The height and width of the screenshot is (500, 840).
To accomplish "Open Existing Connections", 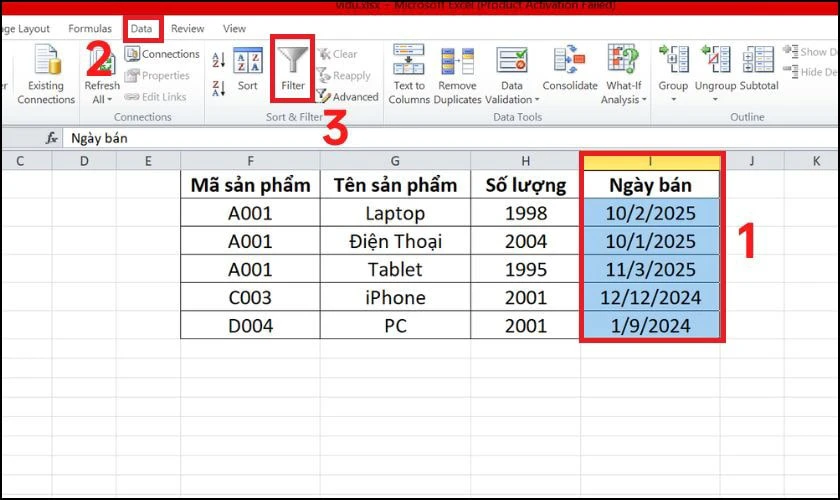I will (x=46, y=74).
